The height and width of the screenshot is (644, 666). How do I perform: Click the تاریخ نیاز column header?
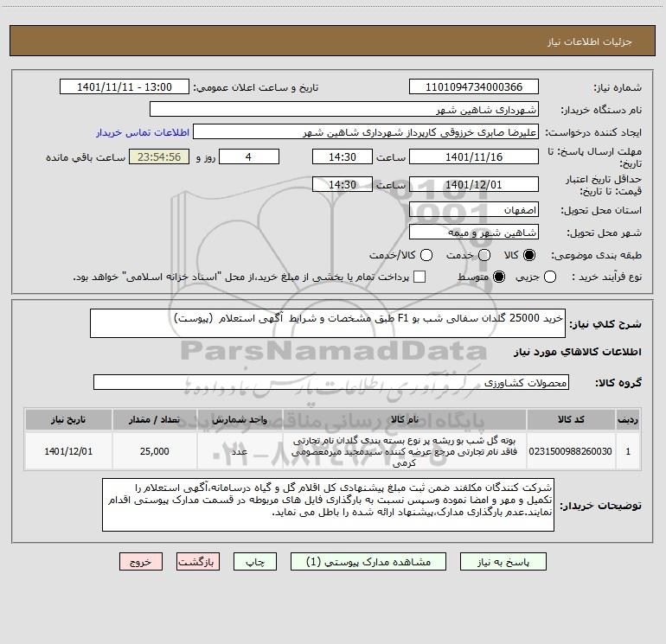pos(68,420)
